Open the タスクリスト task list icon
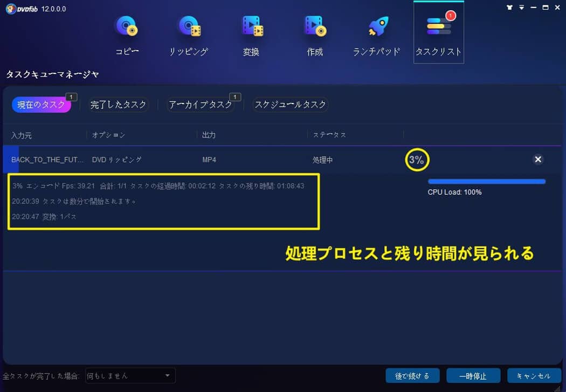The image size is (566, 392). 439,26
